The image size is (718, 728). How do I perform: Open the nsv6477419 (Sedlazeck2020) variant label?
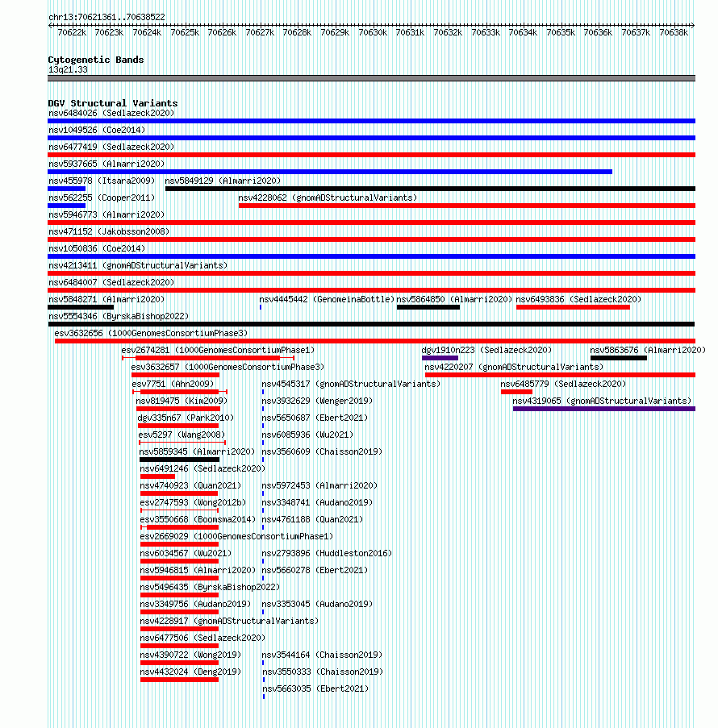pyautogui.click(x=111, y=148)
